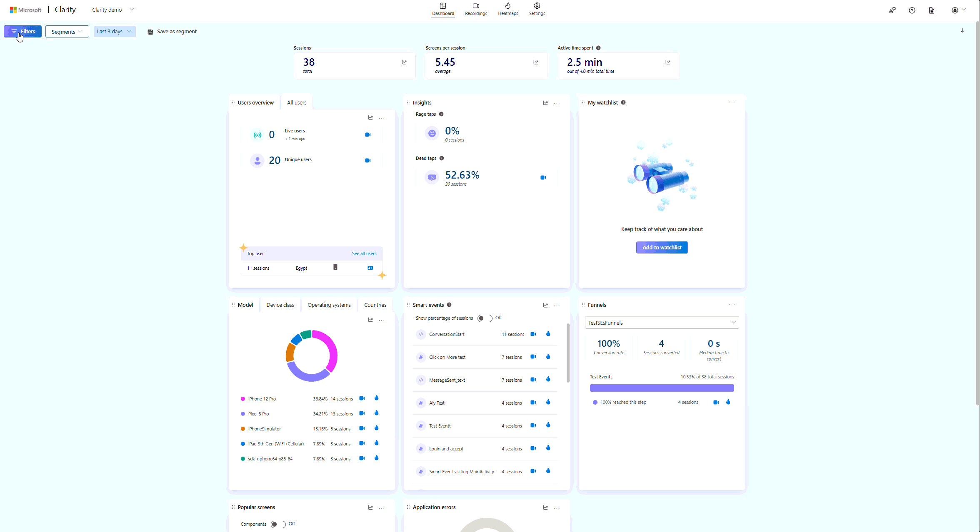Open heatmap for Test Eventt funnel step
Viewport: 980px width, 532px height.
tap(728, 402)
